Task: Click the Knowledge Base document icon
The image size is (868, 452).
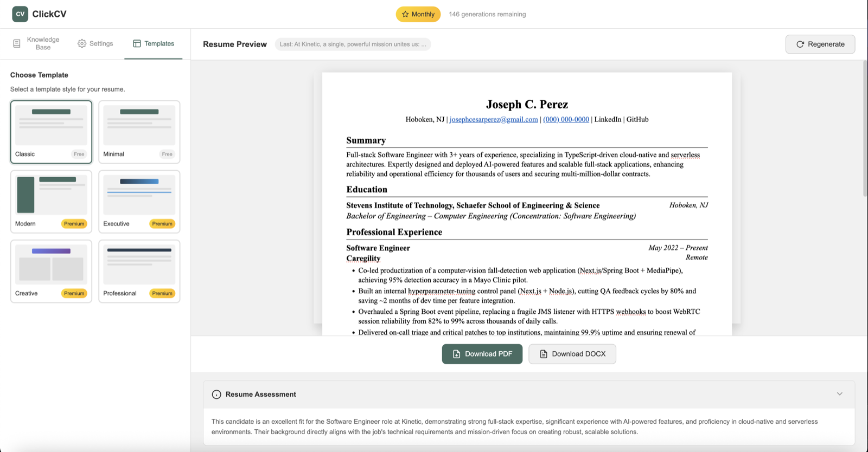Action: 17,43
